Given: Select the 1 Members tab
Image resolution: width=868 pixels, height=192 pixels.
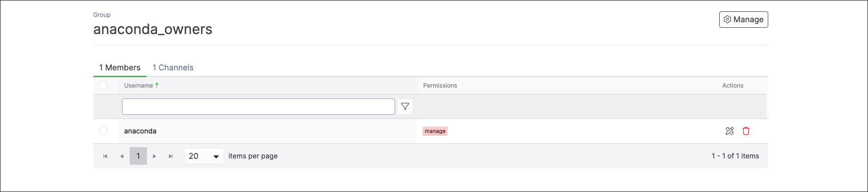Looking at the screenshot, I should [120, 68].
